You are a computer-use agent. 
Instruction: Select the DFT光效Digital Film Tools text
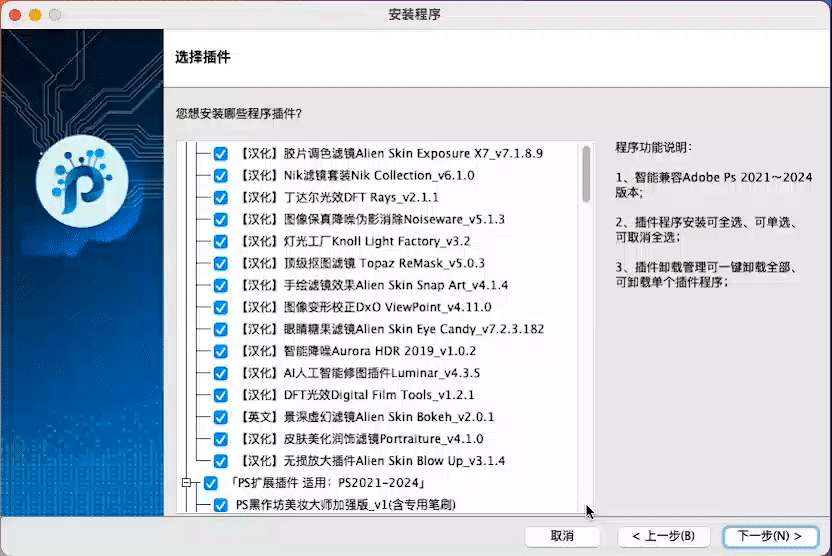357,395
